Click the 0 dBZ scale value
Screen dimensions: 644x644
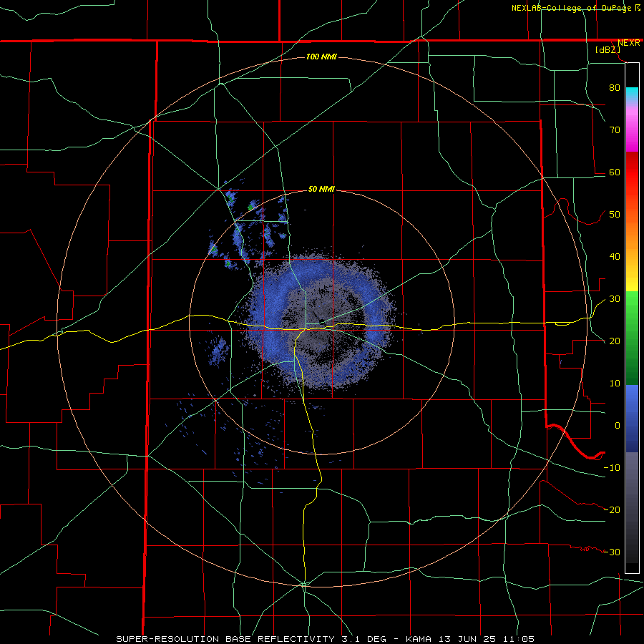tap(618, 426)
